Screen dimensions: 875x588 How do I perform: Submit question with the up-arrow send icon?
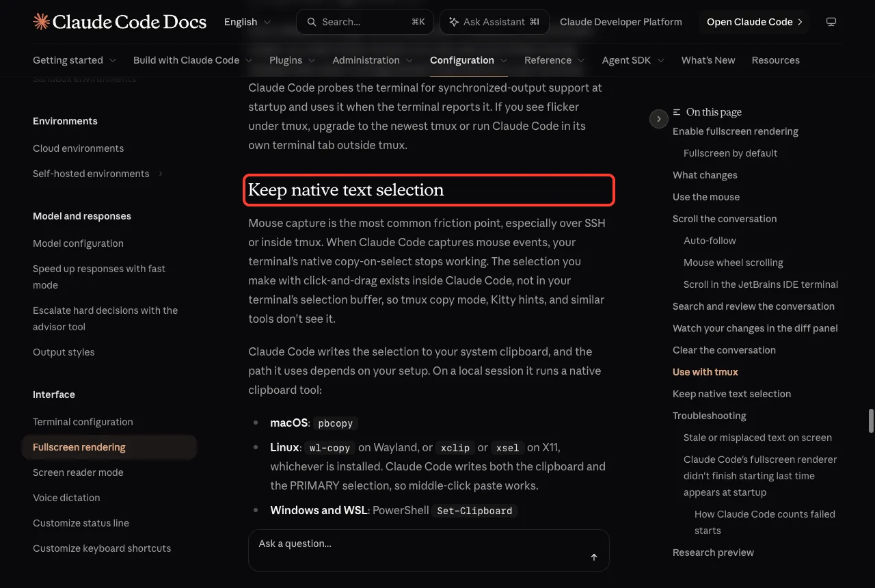pyautogui.click(x=594, y=557)
